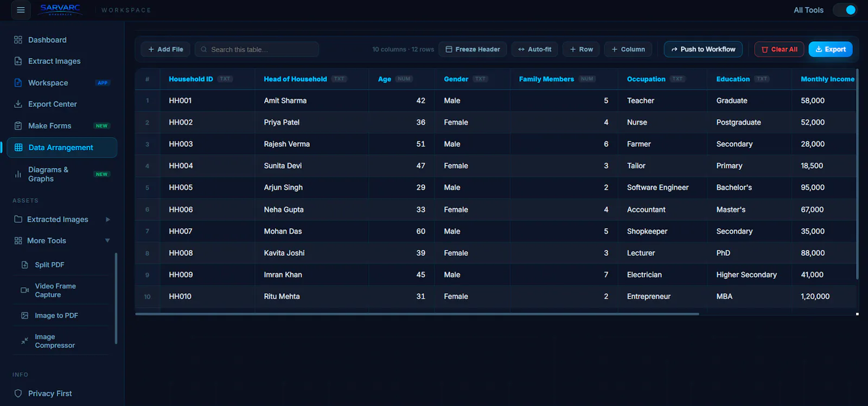The width and height of the screenshot is (868, 406).
Task: Click the blue Export button
Action: 831,49
